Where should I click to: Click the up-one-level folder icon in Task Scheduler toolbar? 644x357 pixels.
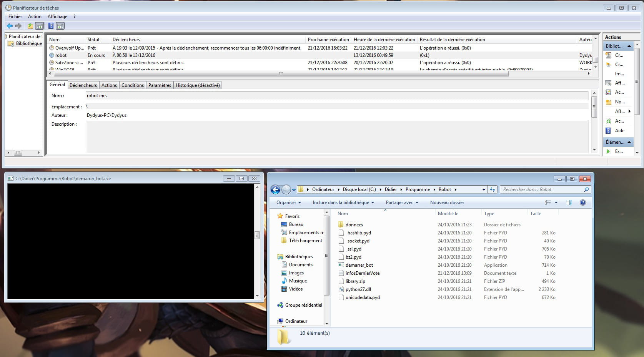click(x=30, y=26)
